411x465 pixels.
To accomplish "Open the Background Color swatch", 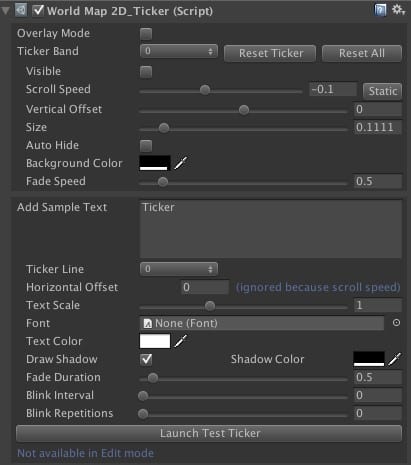I will pos(155,163).
